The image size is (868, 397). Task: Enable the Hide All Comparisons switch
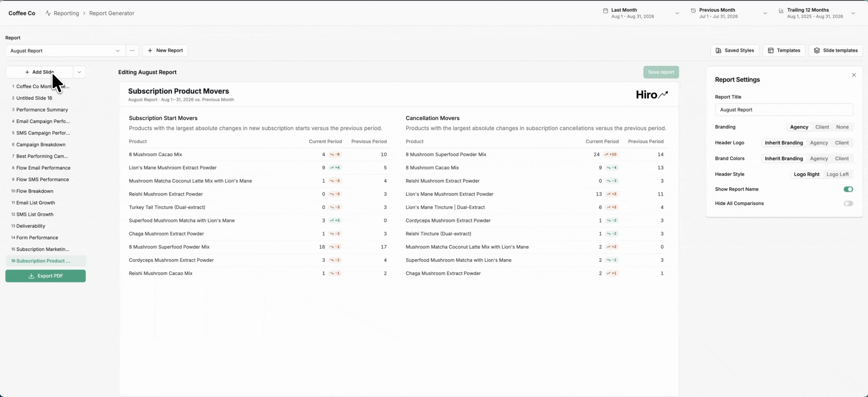[x=848, y=204]
